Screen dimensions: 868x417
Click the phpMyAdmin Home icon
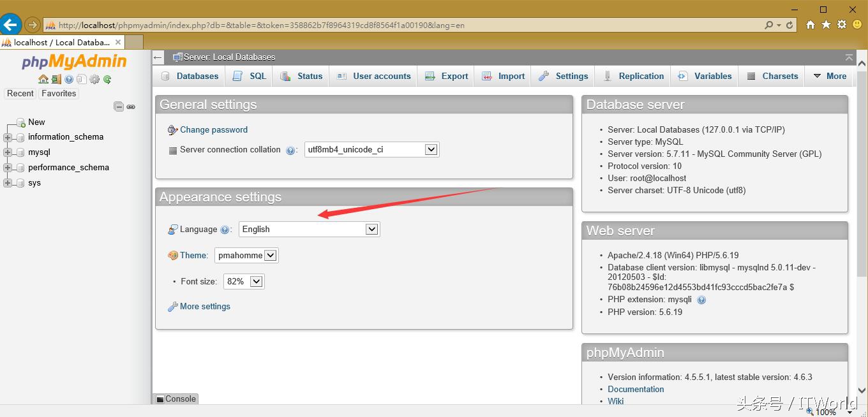[x=43, y=79]
